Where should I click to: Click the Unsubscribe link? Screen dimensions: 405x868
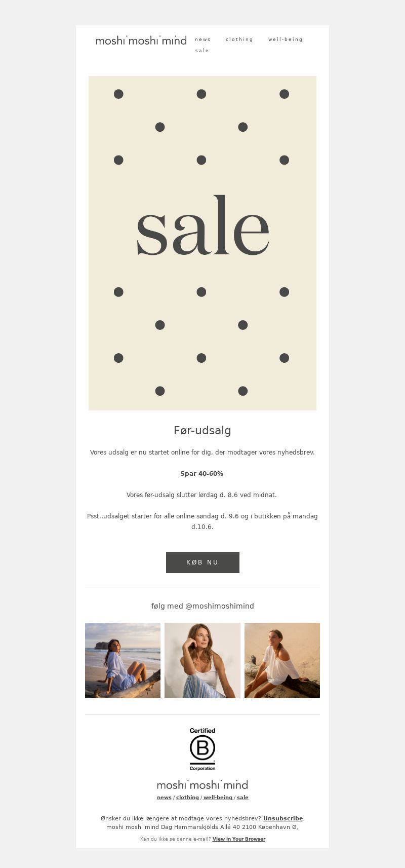[x=283, y=818]
